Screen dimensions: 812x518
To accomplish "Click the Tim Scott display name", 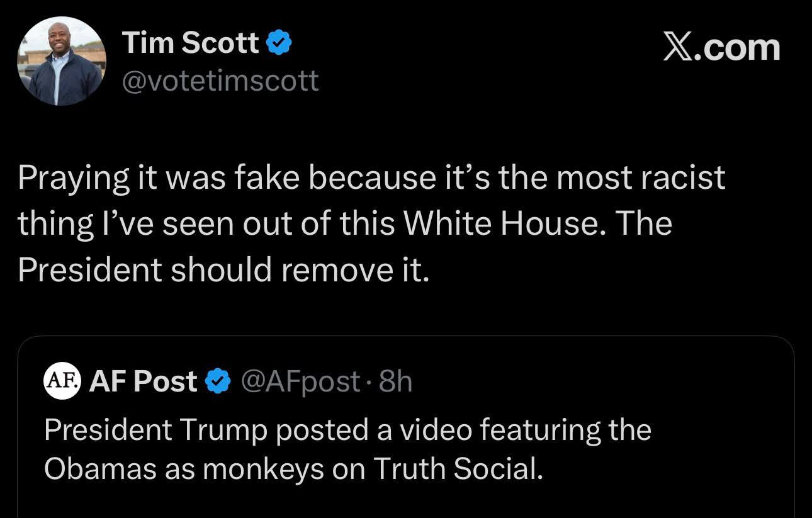I will click(191, 43).
